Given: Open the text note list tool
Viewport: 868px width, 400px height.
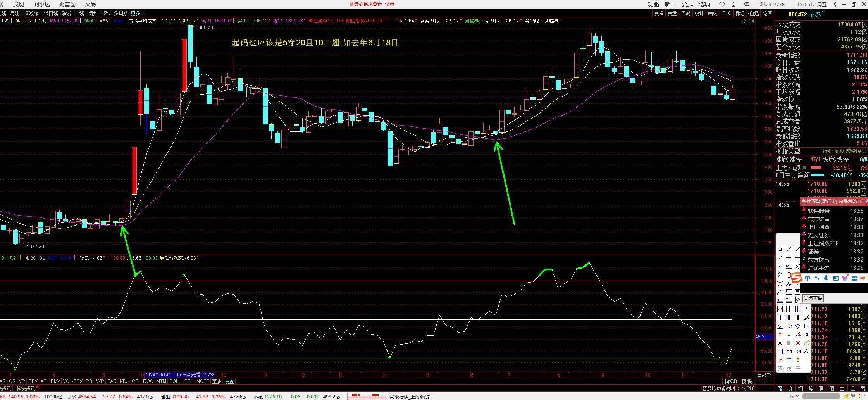Looking at the screenshot, I should [780, 352].
